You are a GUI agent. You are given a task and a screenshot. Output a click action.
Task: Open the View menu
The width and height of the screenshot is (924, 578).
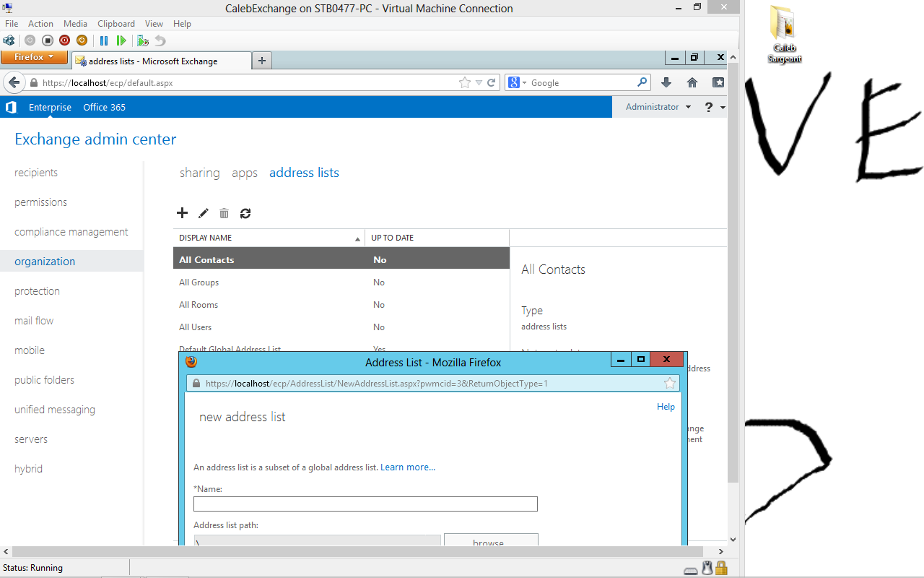coord(154,24)
